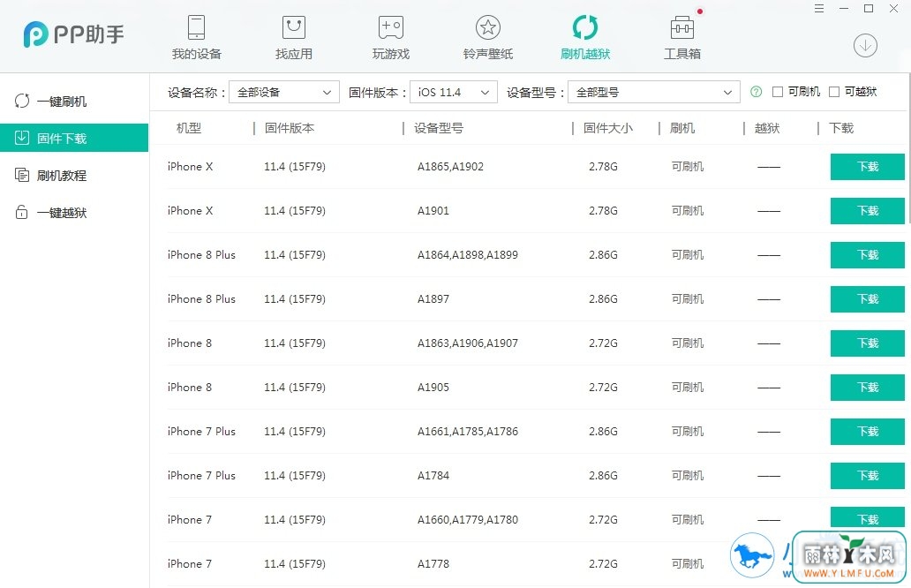The image size is (911, 588).
Task: Click the green help question mark icon
Action: pyautogui.click(x=756, y=92)
